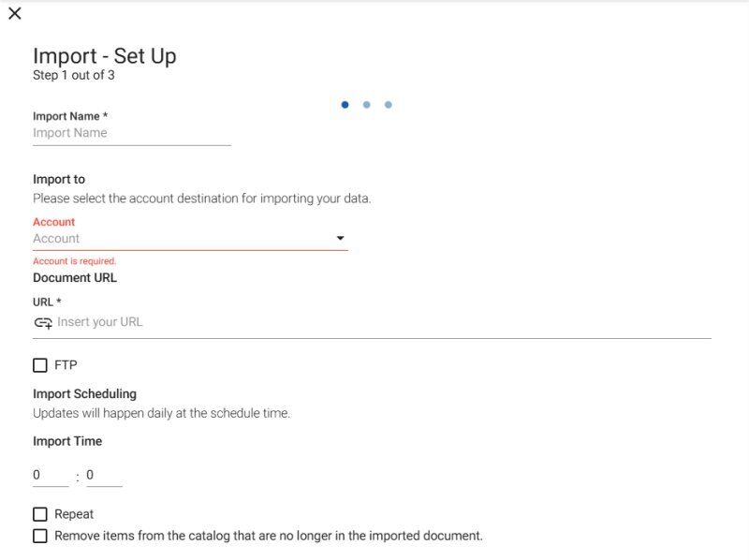
Task: Enable the FTP checkbox
Action: (x=40, y=365)
